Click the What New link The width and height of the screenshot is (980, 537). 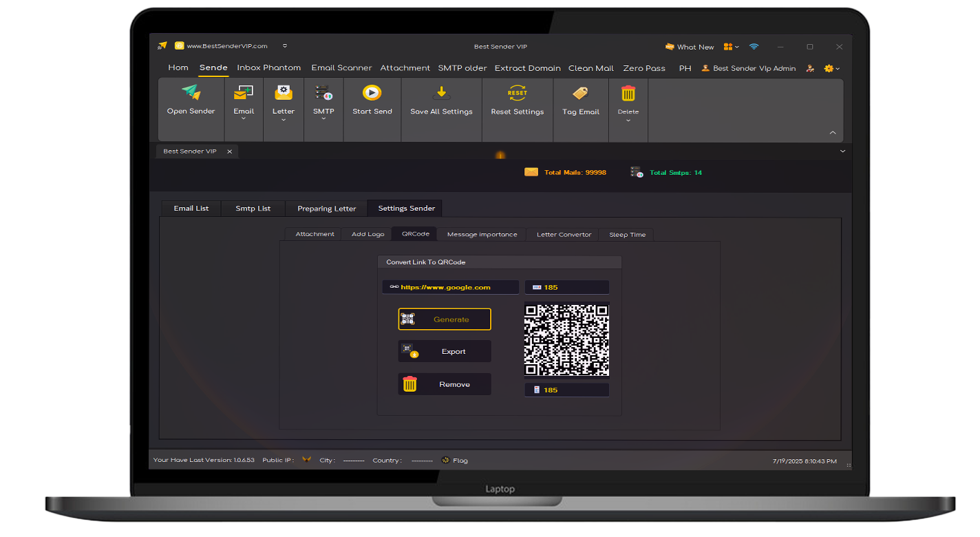point(696,47)
